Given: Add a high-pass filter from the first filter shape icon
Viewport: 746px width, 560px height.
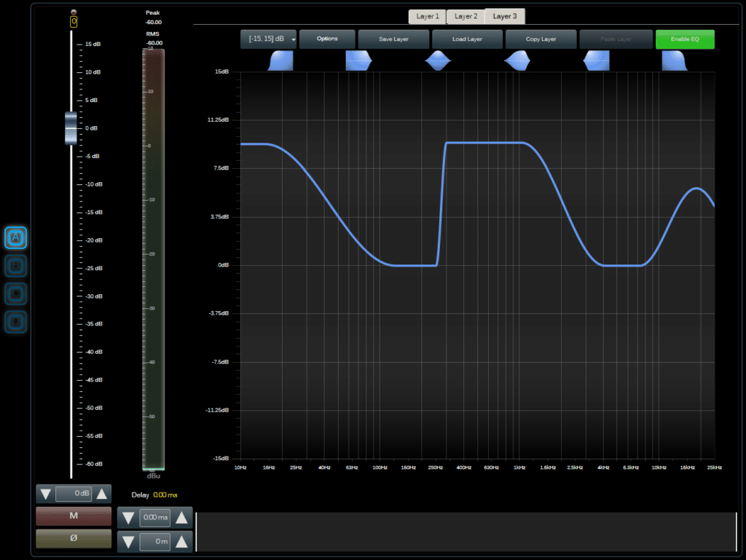Looking at the screenshot, I should 280,61.
